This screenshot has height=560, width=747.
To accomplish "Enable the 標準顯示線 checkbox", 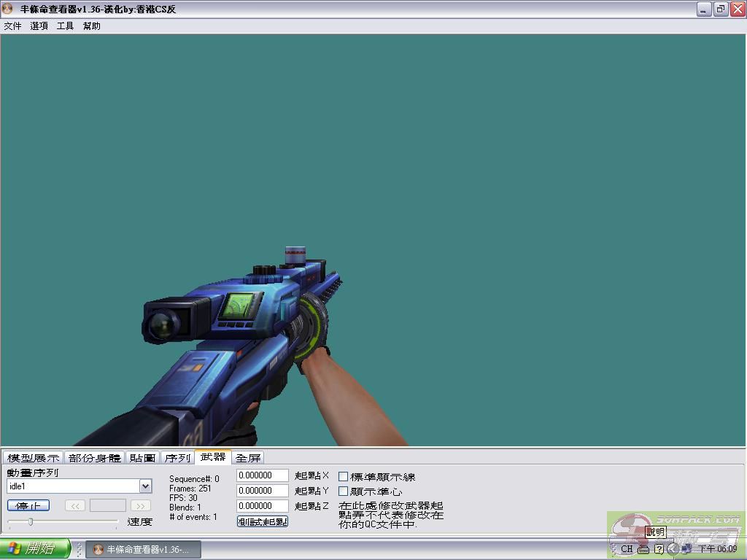I will (344, 477).
